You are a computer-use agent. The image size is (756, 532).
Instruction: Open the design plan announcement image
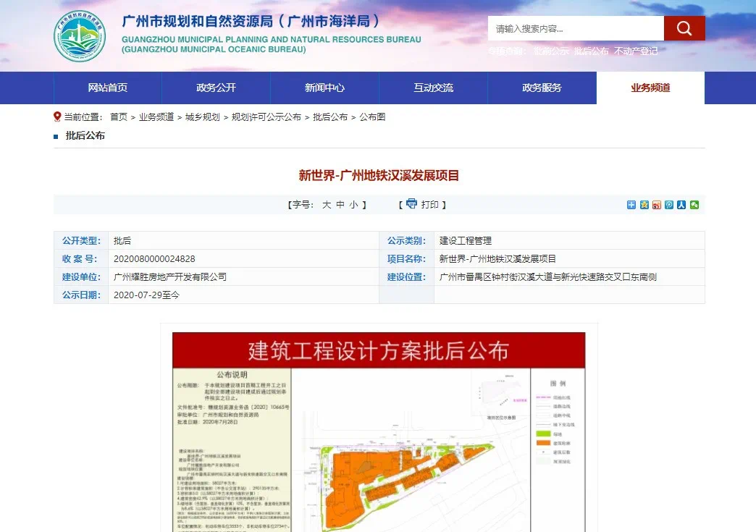click(379, 431)
